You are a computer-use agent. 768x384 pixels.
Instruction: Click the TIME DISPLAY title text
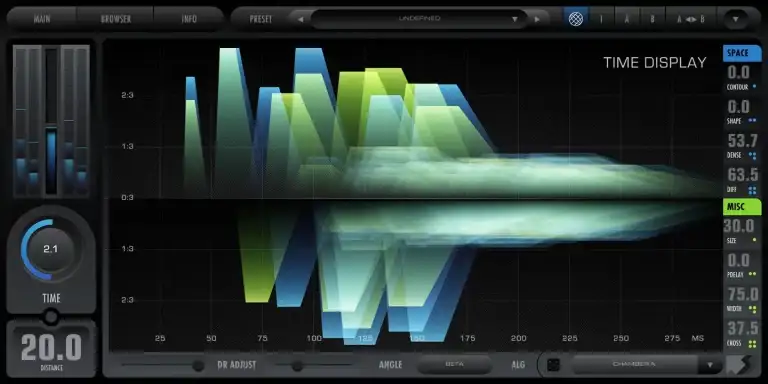point(655,63)
